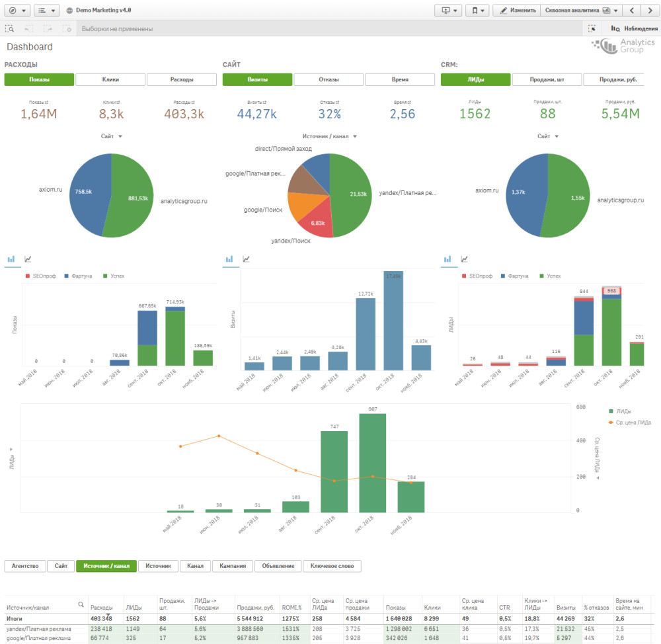Open the navigation compass menu

pyautogui.click(x=17, y=11)
